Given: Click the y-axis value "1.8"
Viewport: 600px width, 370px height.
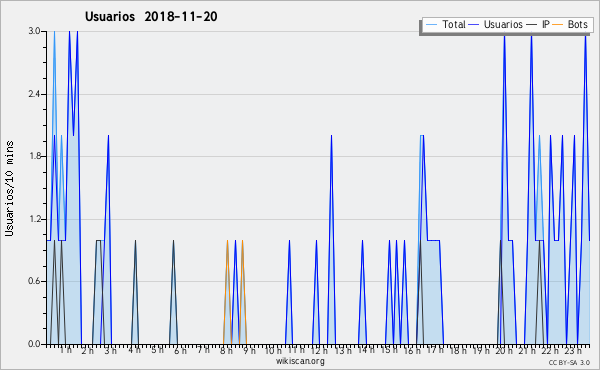Looking at the screenshot, I should point(34,156).
